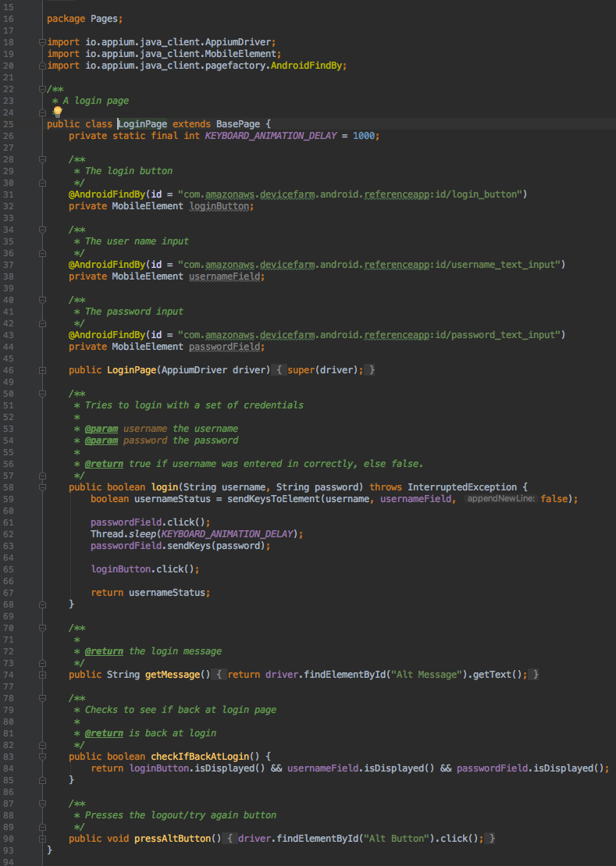The image size is (616, 866).
Task: Click the "Alt Message" string literal
Action: (427, 675)
